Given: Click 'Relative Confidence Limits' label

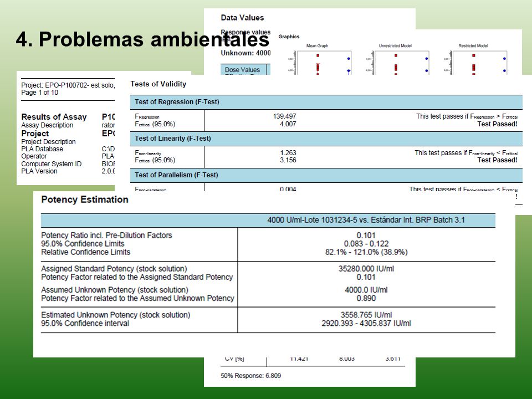Looking at the screenshot, I should pyautogui.click(x=86, y=252).
